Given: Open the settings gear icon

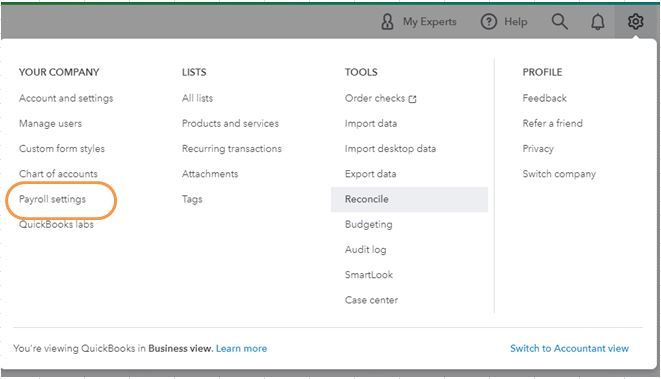Looking at the screenshot, I should click(x=635, y=22).
